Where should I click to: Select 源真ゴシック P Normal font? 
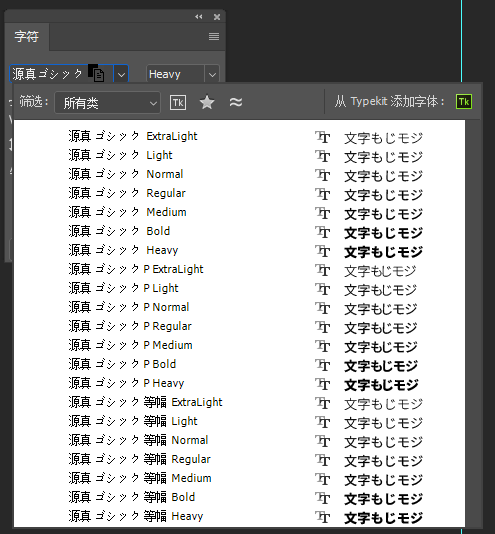pyautogui.click(x=239, y=308)
